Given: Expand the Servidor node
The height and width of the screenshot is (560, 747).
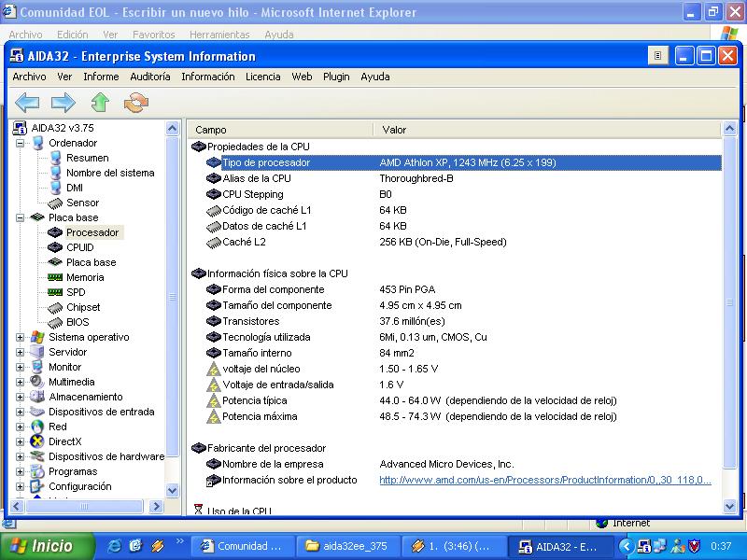Looking at the screenshot, I should (x=20, y=352).
